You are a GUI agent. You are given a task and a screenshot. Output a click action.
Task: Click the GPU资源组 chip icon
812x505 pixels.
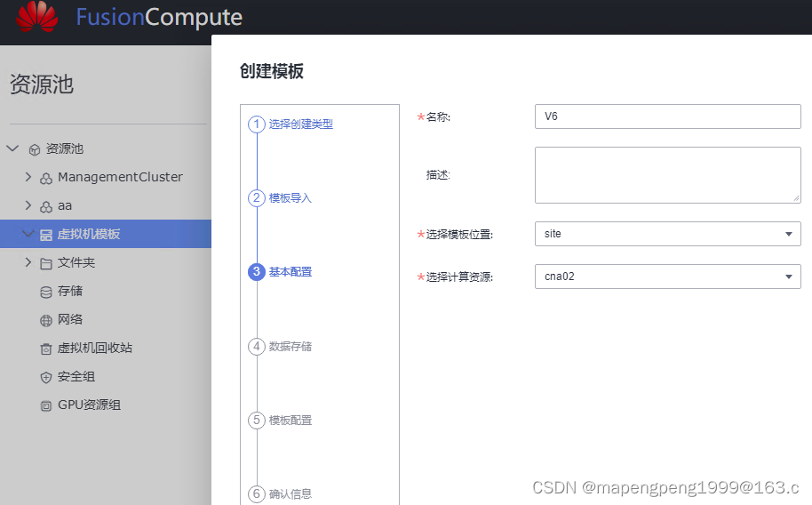pos(46,406)
